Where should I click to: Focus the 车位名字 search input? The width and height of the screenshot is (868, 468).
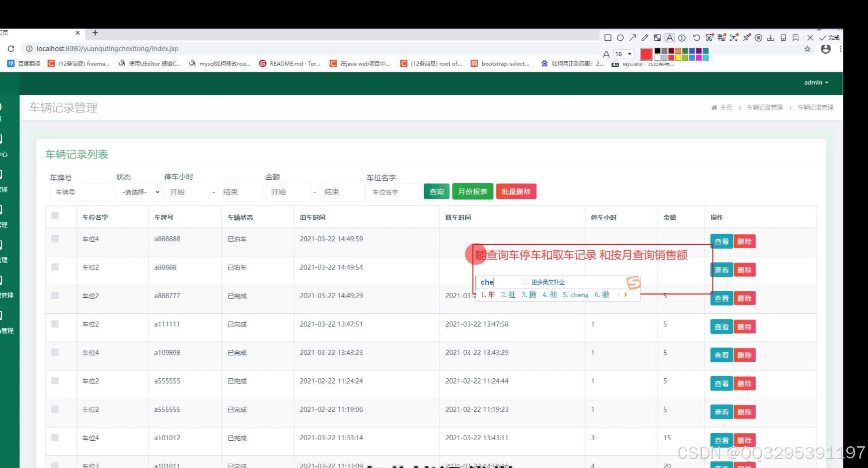(x=393, y=192)
